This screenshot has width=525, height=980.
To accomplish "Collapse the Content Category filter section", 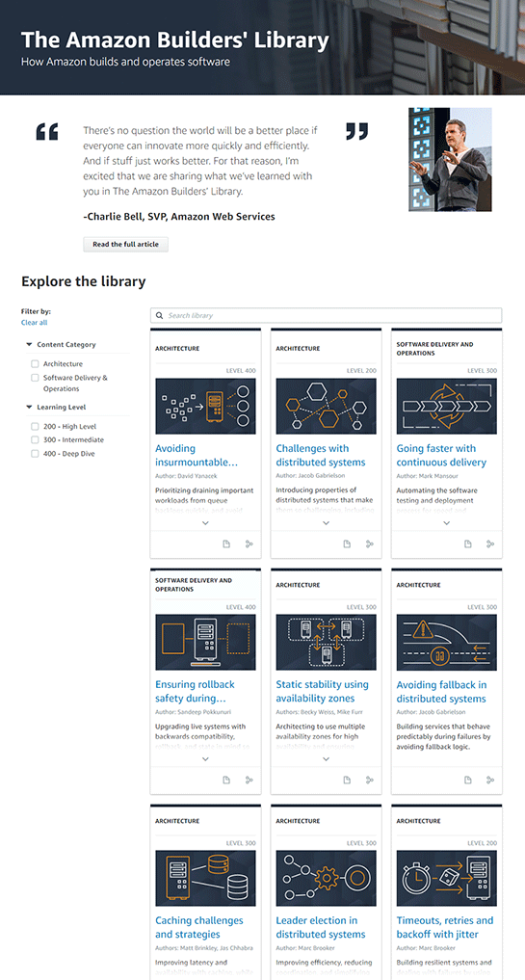I will (29, 344).
